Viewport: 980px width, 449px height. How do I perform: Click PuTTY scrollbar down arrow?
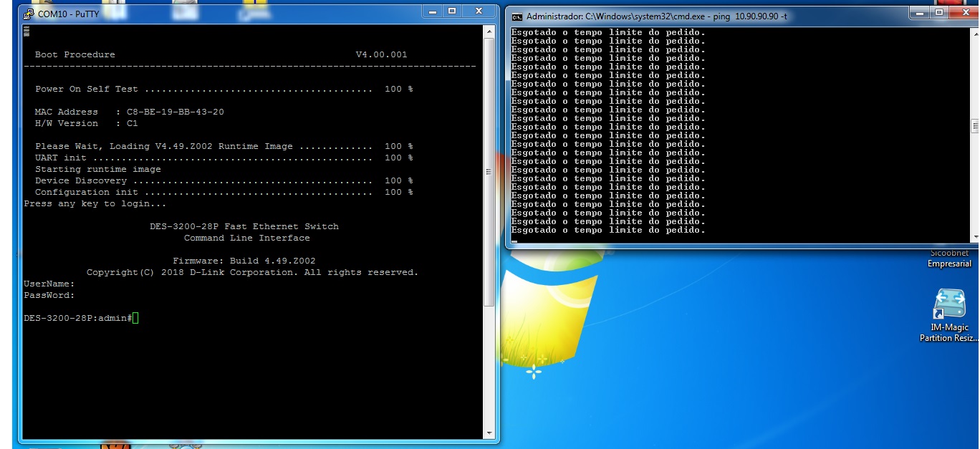tap(489, 433)
